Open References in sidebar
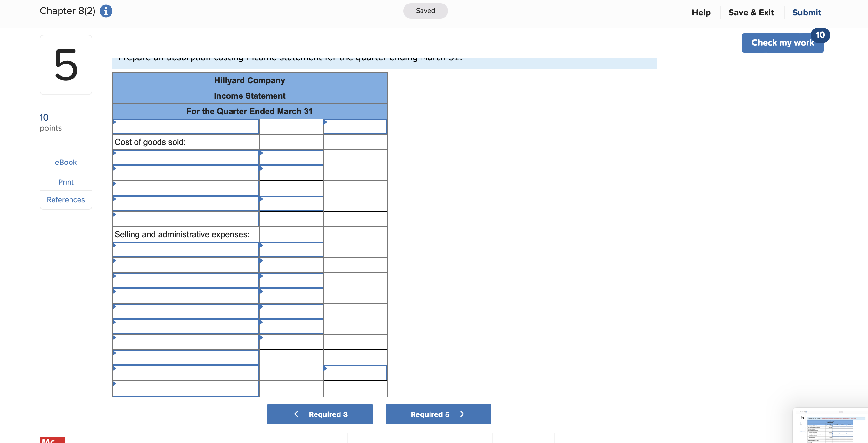 pos(66,200)
